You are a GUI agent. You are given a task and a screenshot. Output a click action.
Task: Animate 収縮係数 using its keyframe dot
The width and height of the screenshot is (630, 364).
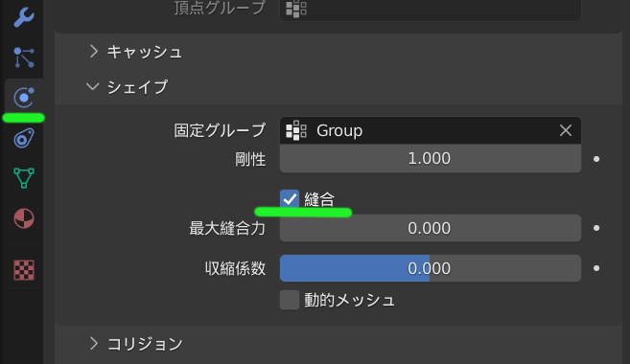coord(596,268)
